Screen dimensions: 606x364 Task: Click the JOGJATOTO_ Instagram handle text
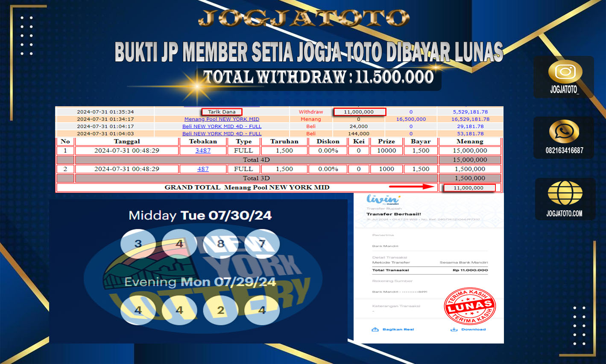click(565, 90)
